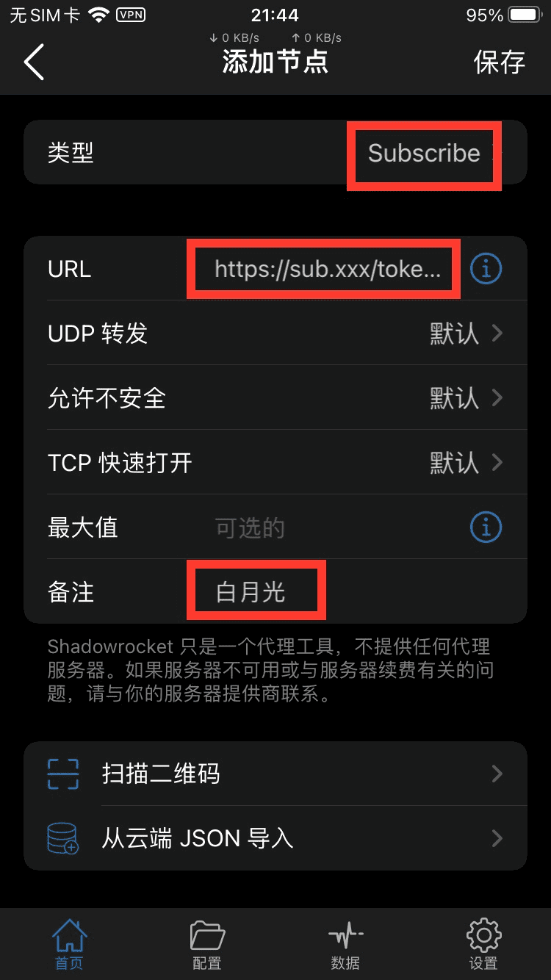Viewport: 551px width, 980px height.
Task: Tap the QR scan icon
Action: coord(63,774)
